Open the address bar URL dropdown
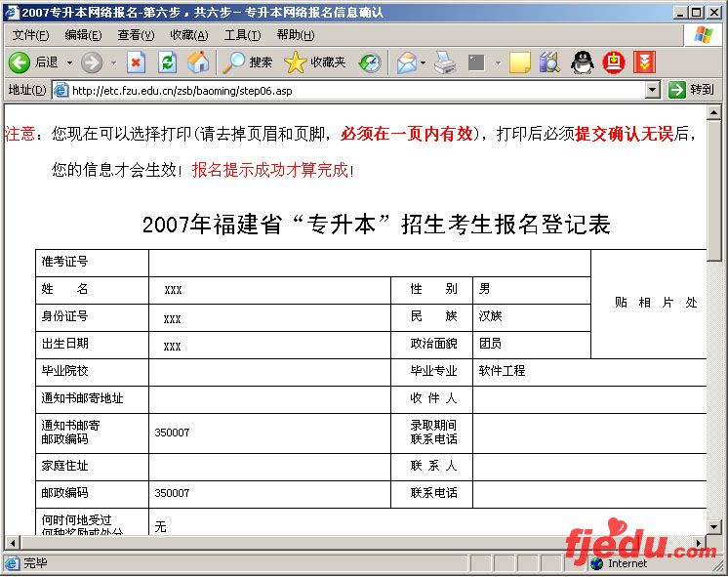This screenshot has height=577, width=728. click(x=653, y=90)
